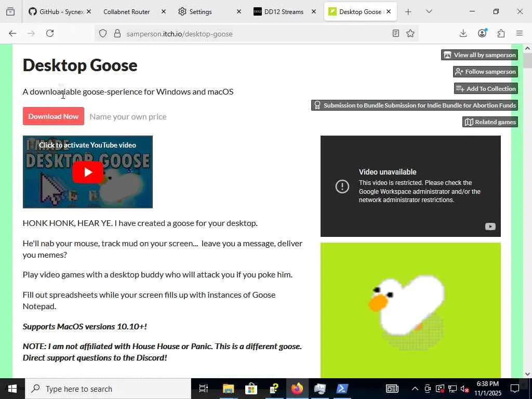Click the green goose image

[410, 310]
